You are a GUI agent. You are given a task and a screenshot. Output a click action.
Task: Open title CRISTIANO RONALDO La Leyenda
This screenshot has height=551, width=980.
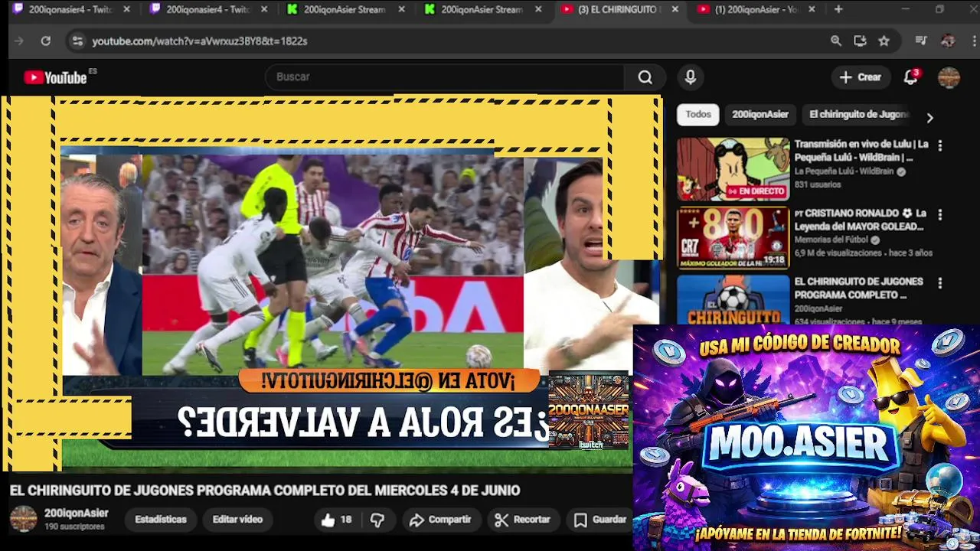(x=861, y=220)
